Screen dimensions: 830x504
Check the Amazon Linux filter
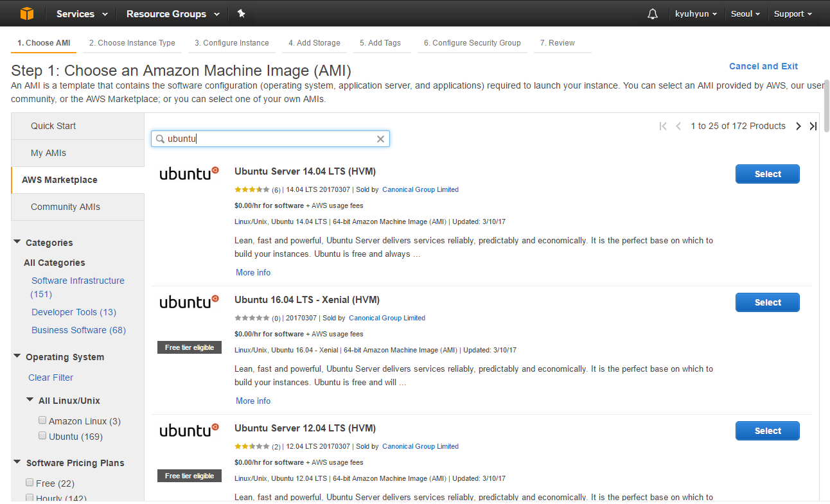click(42, 421)
